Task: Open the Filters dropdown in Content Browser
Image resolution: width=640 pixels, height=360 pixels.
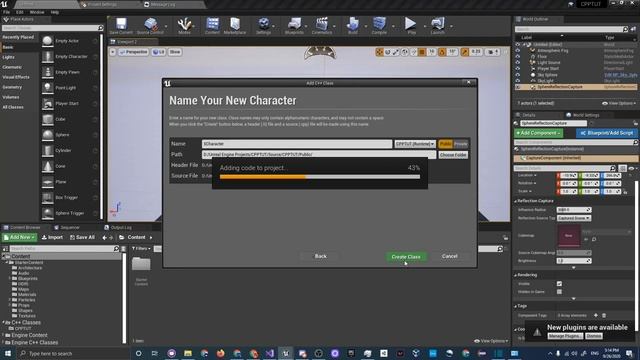Action: (x=141, y=248)
